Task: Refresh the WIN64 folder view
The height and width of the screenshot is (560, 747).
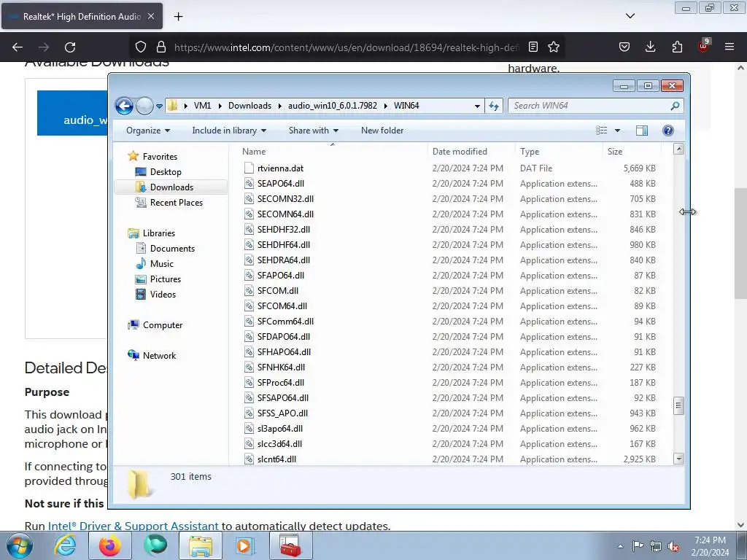Action: tap(494, 106)
